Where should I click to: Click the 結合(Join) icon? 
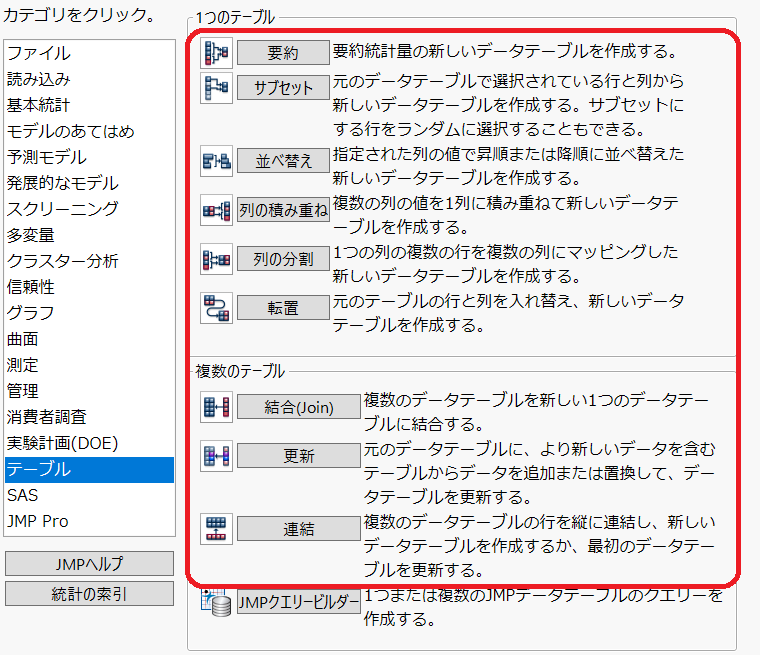pyautogui.click(x=216, y=407)
